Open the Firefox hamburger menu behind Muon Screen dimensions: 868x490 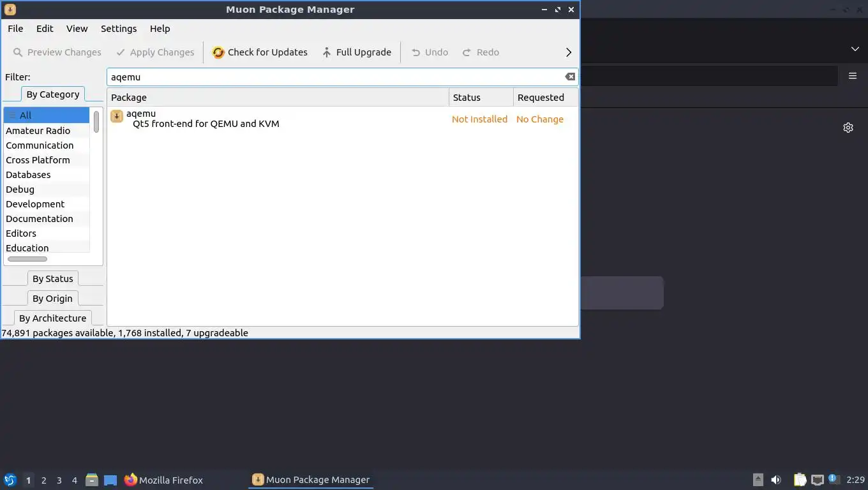pos(853,76)
